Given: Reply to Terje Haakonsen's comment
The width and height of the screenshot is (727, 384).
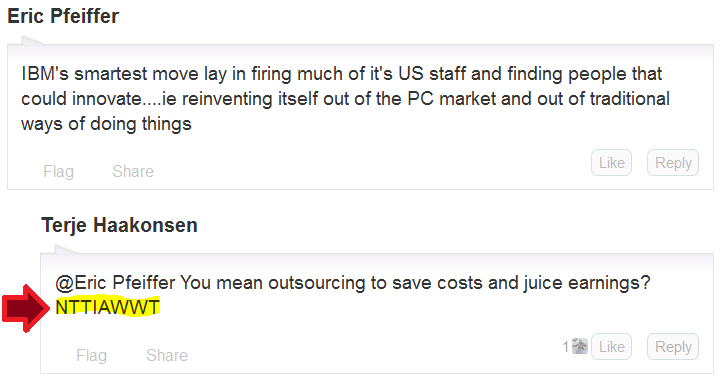Looking at the screenshot, I should 673,346.
